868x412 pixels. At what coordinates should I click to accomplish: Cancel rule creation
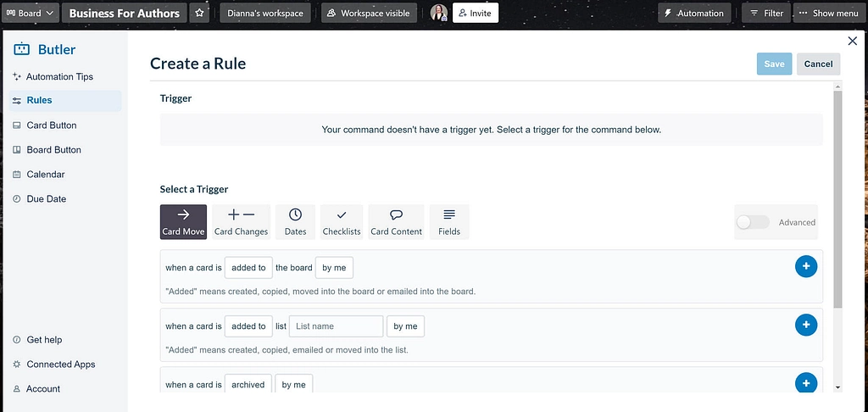(818, 64)
